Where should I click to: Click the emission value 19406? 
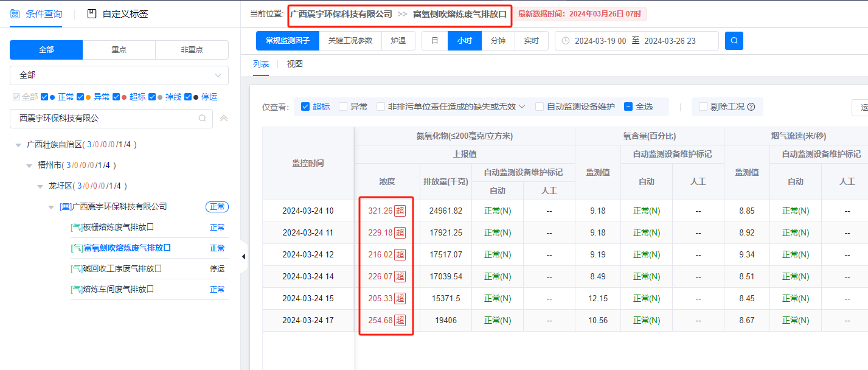point(446,321)
